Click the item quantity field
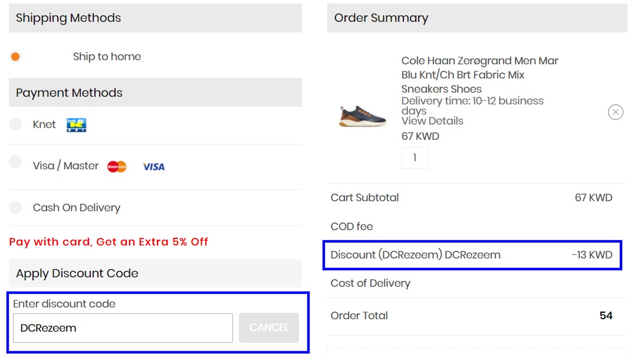The height and width of the screenshot is (357, 644). point(415,158)
